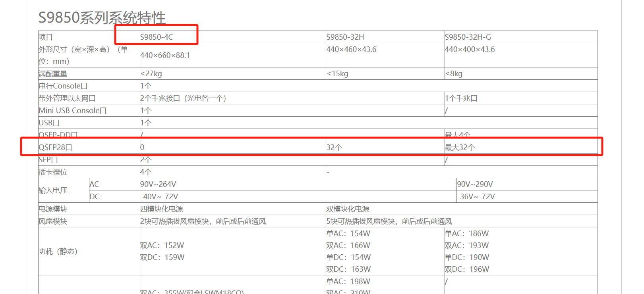644x294 pixels.
Task: Click the dimension value "440×660×88.1"
Action: click(x=165, y=56)
